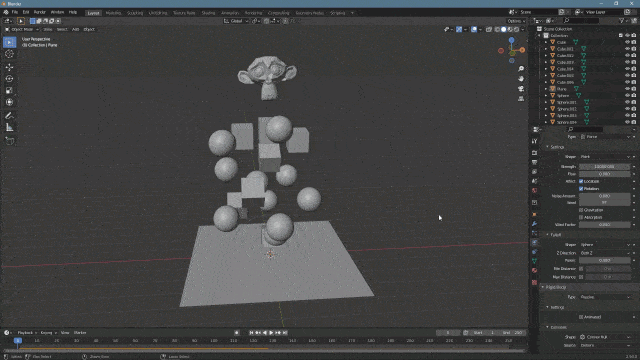
Task: Select the Move tool
Action: [10, 67]
